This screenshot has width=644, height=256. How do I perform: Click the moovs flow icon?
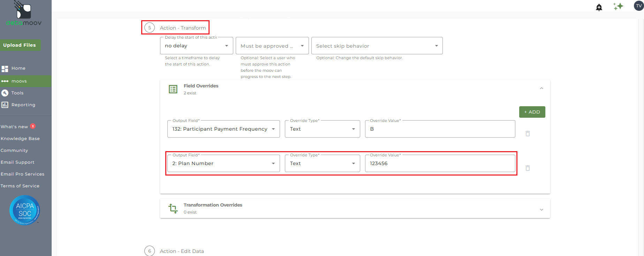pos(5,81)
